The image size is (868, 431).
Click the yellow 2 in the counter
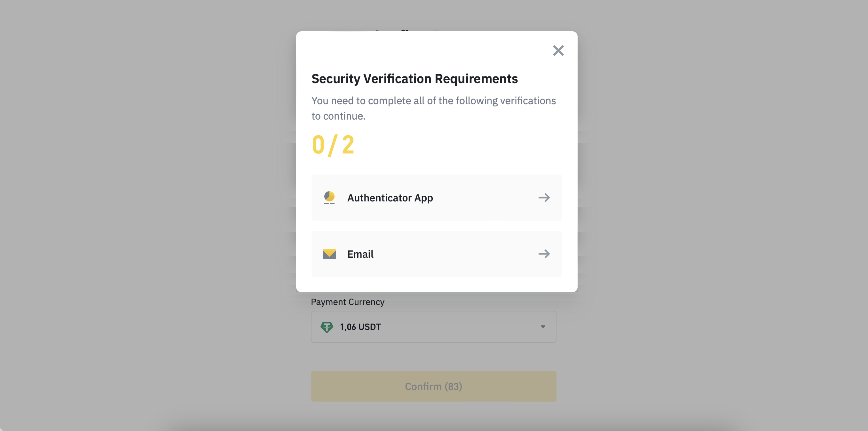point(348,145)
